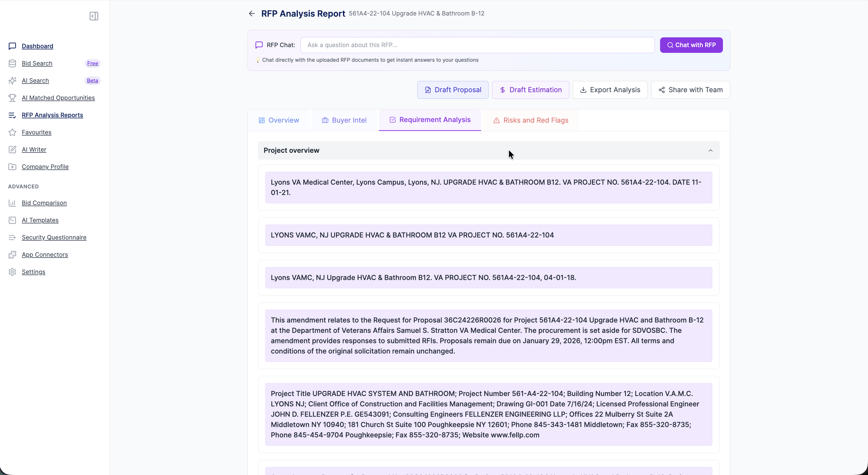Click the Risks warning triangle icon
Screen dimensions: 868x475
pyautogui.click(x=496, y=120)
